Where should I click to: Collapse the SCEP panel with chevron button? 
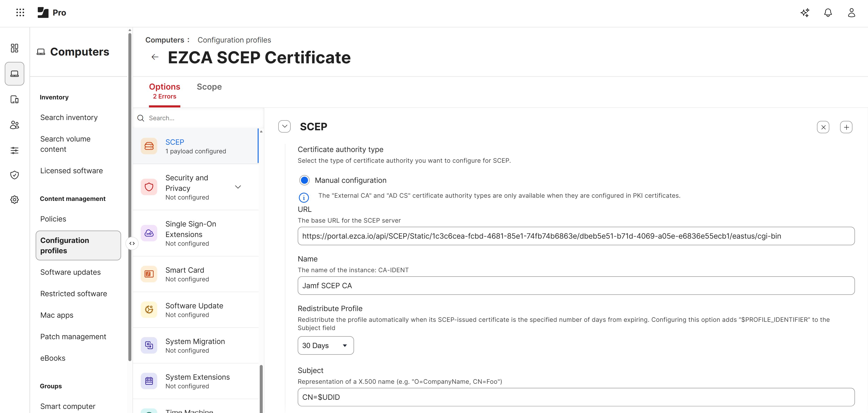coord(284,126)
